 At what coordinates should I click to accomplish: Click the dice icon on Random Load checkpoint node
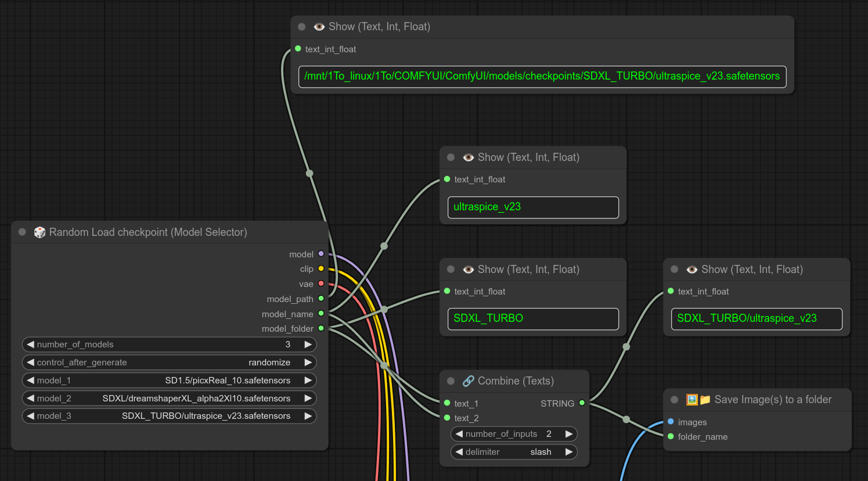tap(39, 232)
